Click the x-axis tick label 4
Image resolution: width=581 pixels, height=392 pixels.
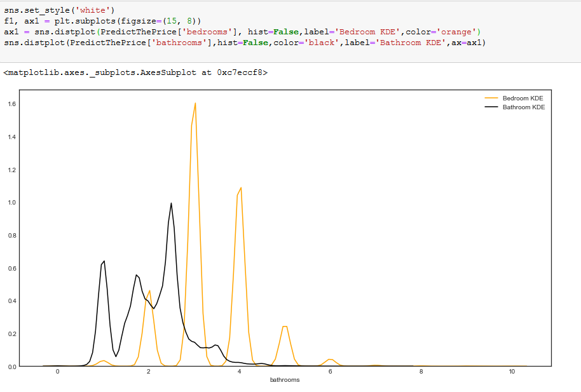pos(240,372)
